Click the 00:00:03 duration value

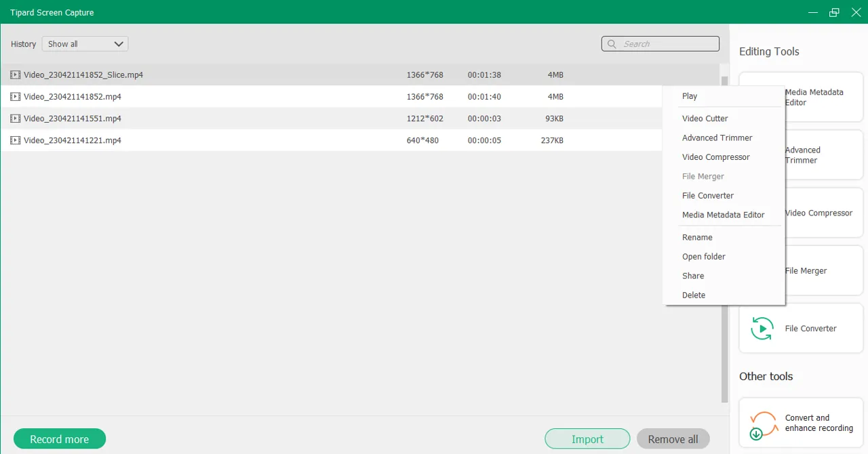[x=484, y=119]
